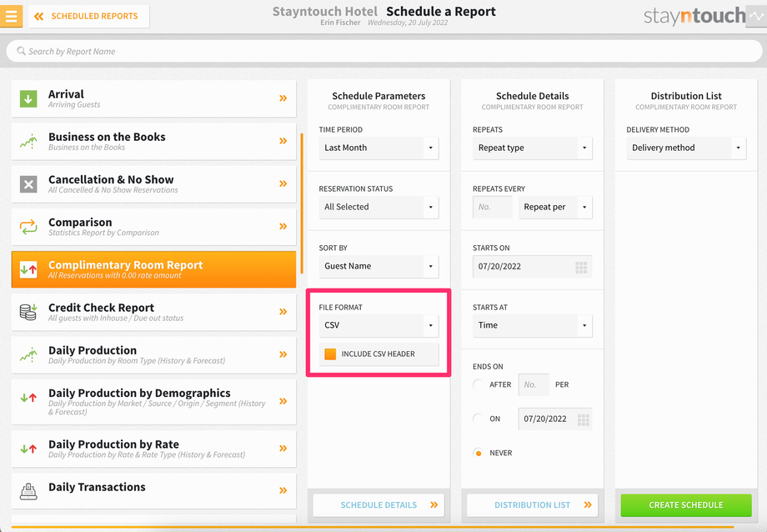
Task: Click the report list vertical scrollbar
Action: click(x=302, y=203)
